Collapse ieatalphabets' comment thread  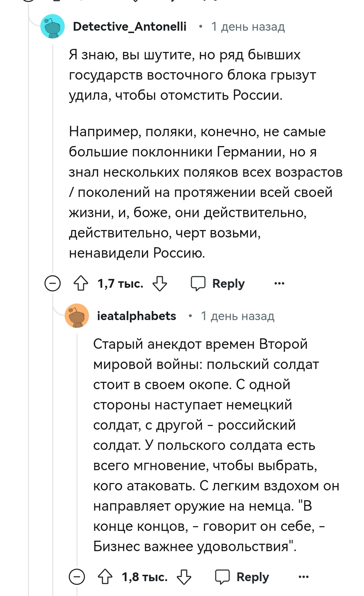(77, 577)
